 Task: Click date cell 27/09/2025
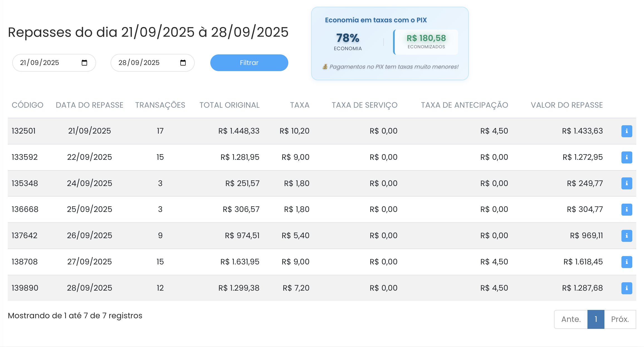[89, 262]
